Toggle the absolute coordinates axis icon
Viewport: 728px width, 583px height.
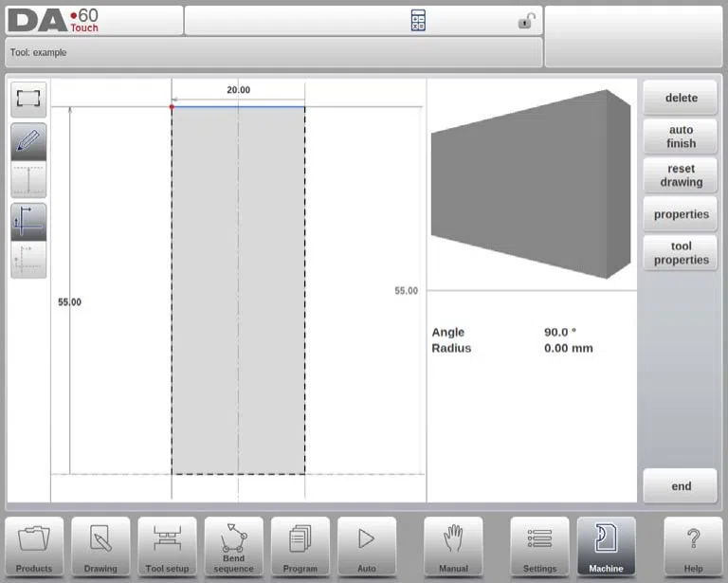28,222
